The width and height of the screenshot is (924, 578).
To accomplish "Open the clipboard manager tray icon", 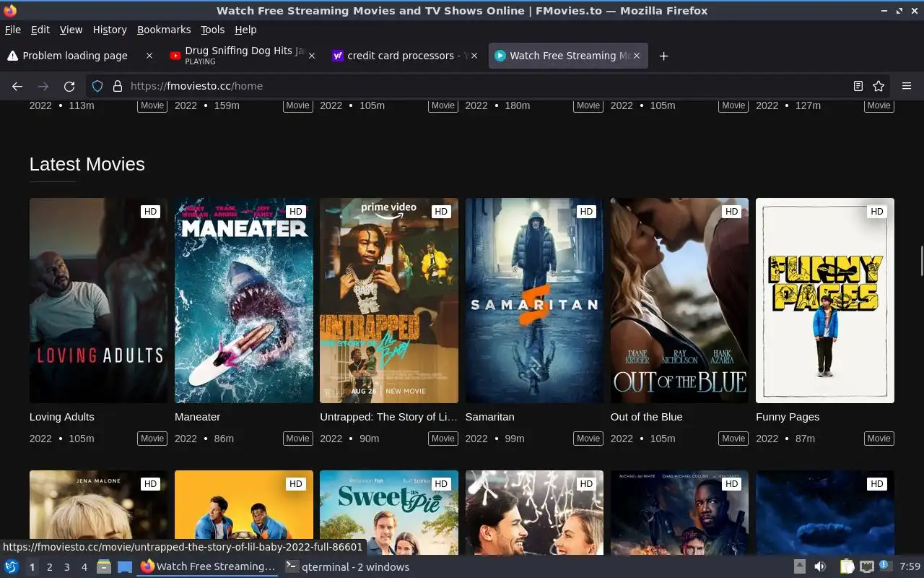I will [x=847, y=567].
